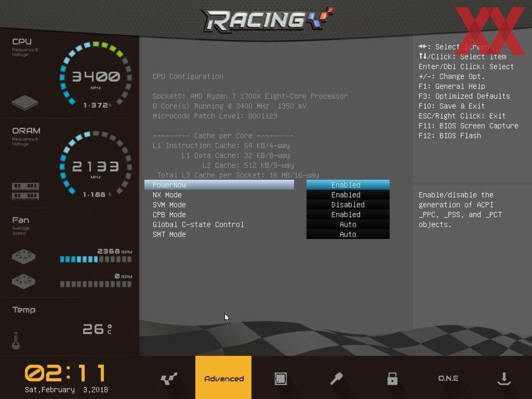Change the NX Mode Enabled value

point(348,195)
